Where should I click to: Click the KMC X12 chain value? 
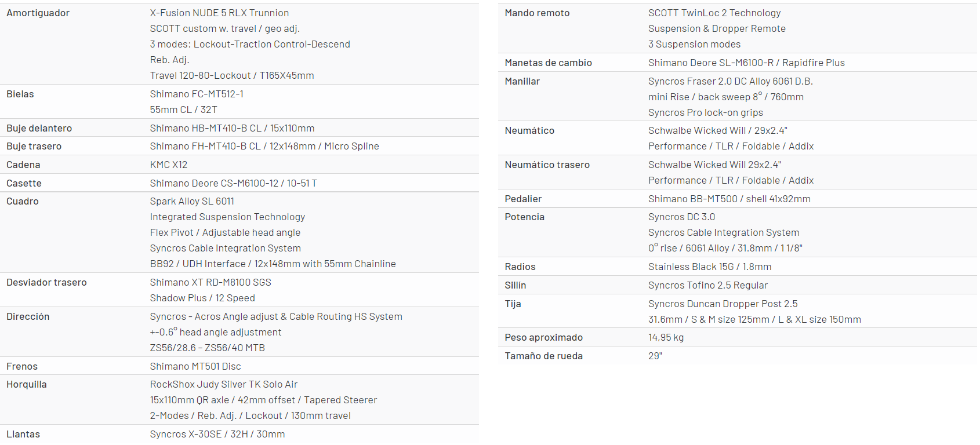coord(169,165)
